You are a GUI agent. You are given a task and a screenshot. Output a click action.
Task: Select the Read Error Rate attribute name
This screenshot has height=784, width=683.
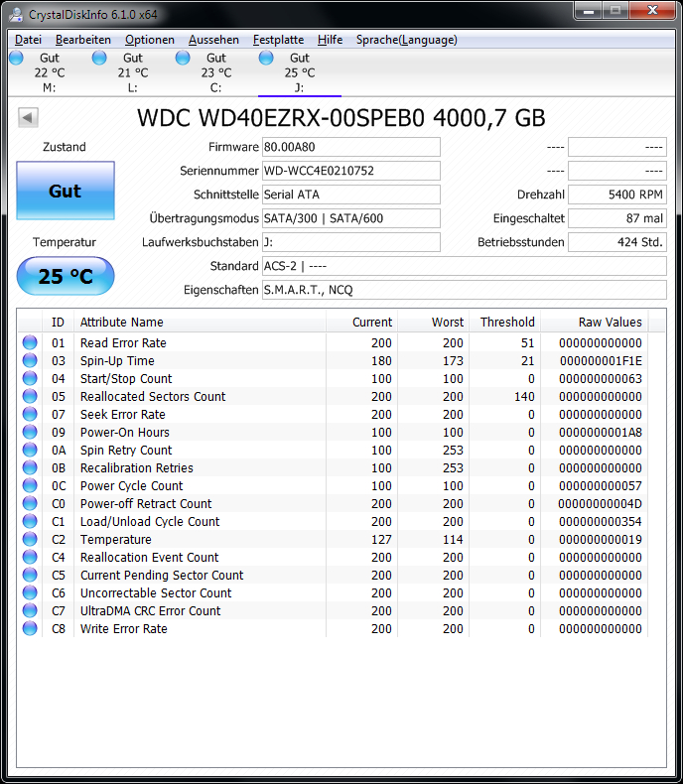123,343
